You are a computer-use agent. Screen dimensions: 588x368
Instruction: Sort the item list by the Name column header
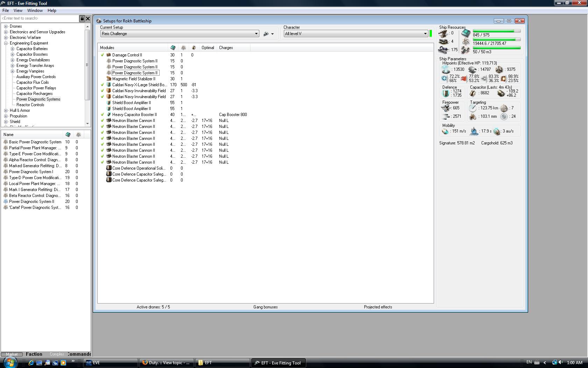pos(32,135)
